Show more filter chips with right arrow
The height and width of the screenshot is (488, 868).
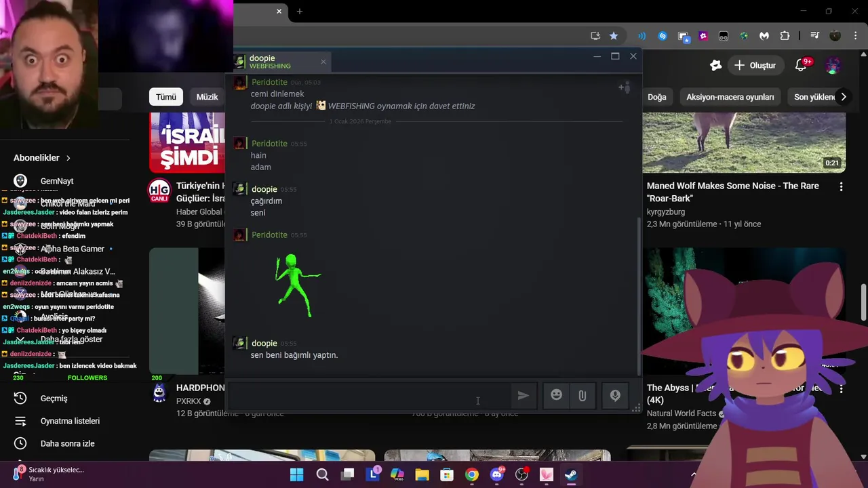coord(843,97)
